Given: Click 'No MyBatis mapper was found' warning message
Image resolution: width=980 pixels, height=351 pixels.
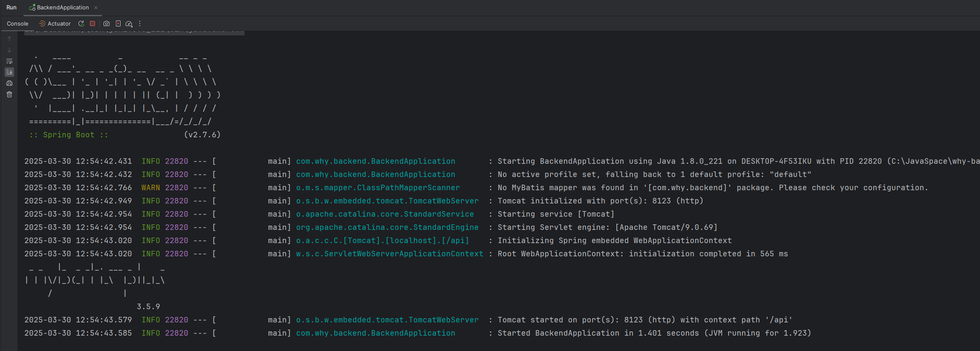Looking at the screenshot, I should [x=713, y=188].
